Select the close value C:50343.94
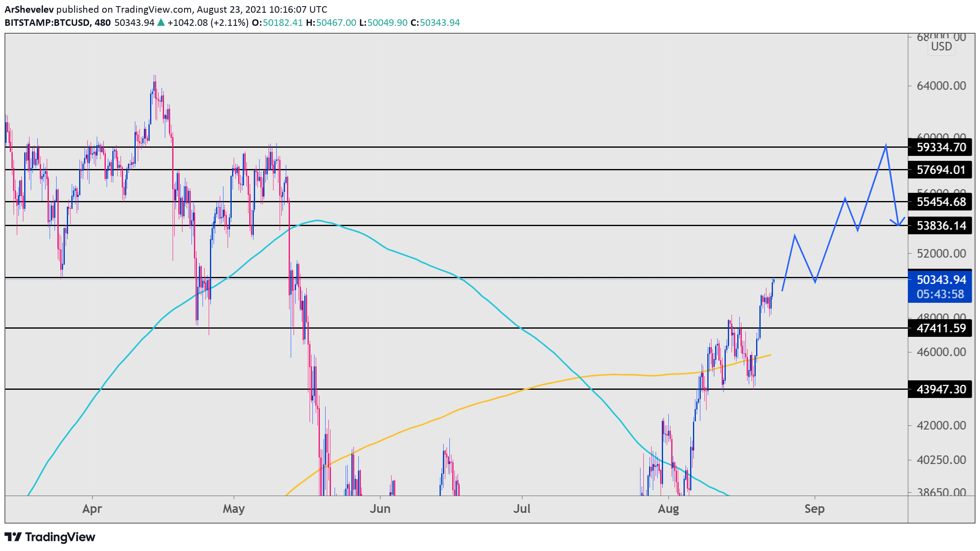Viewport: 980px width, 551px height. click(x=435, y=23)
